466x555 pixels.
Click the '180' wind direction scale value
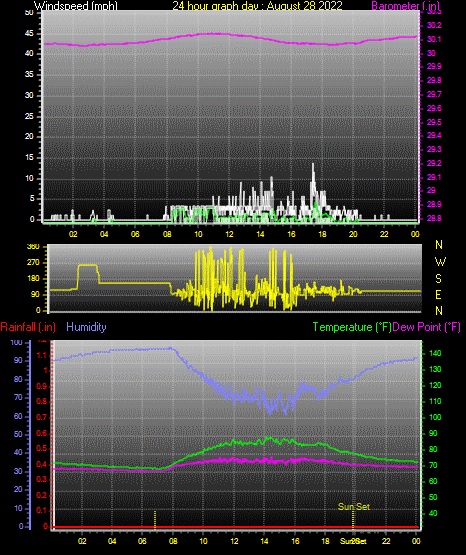[x=33, y=279]
